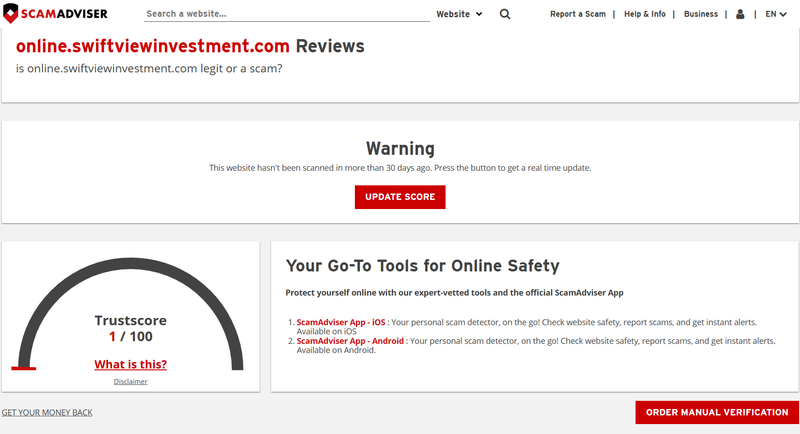Focus the 'Search a website...' field

(287, 14)
